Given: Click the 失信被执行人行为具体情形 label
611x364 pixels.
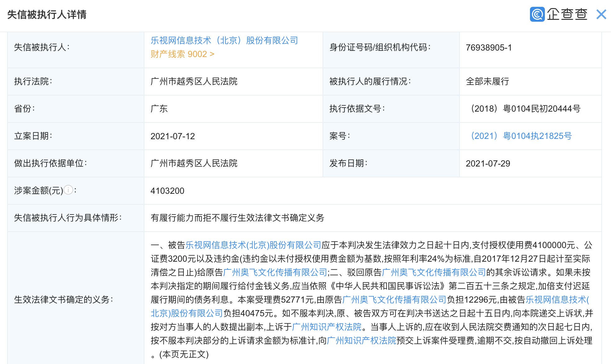Looking at the screenshot, I should click(68, 218).
